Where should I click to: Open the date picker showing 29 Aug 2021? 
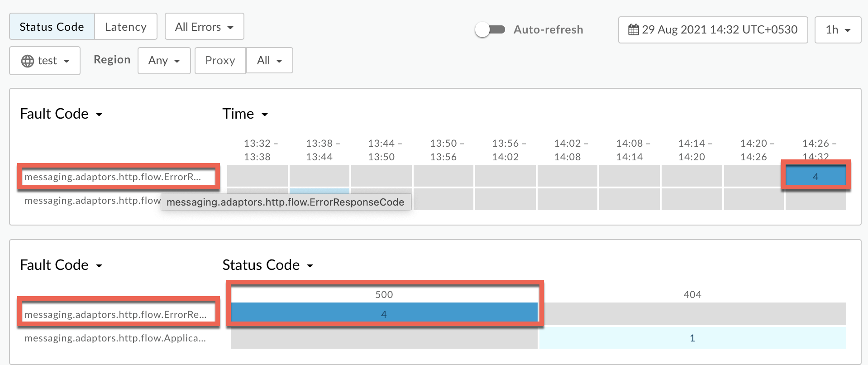713,30
